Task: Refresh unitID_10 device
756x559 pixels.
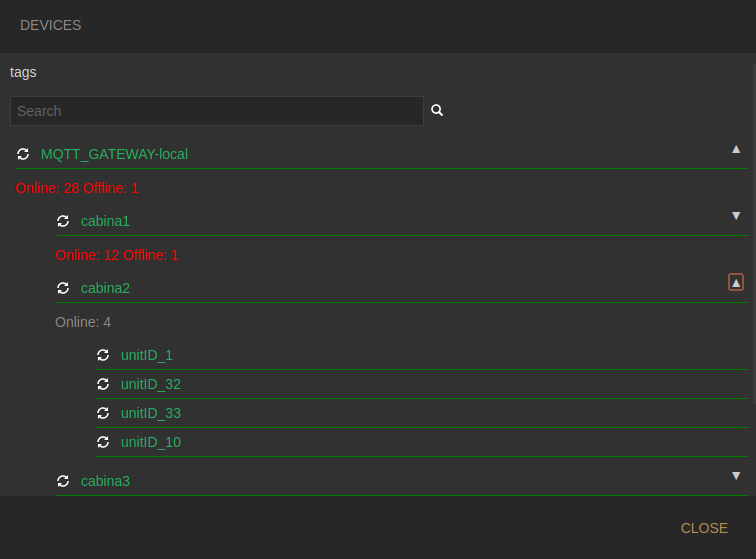Action: [103, 442]
